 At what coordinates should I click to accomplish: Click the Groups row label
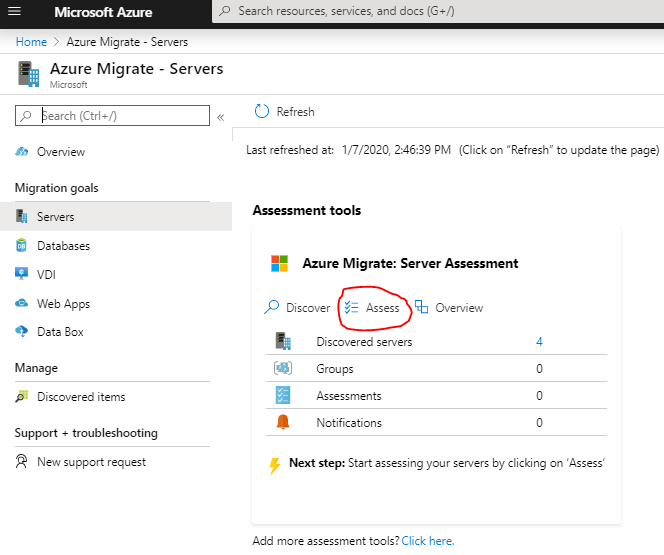[x=335, y=369]
